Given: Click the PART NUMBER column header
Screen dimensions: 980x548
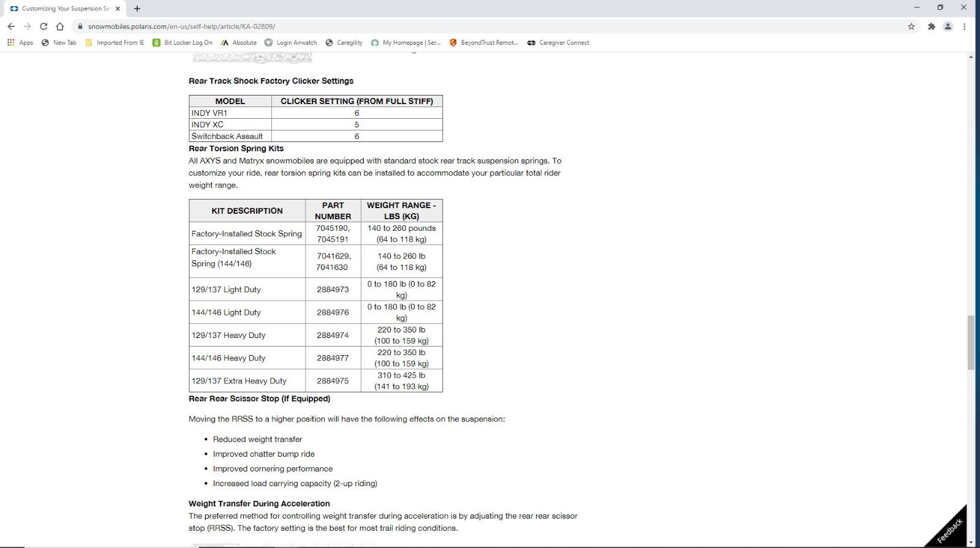Looking at the screenshot, I should [x=333, y=211].
